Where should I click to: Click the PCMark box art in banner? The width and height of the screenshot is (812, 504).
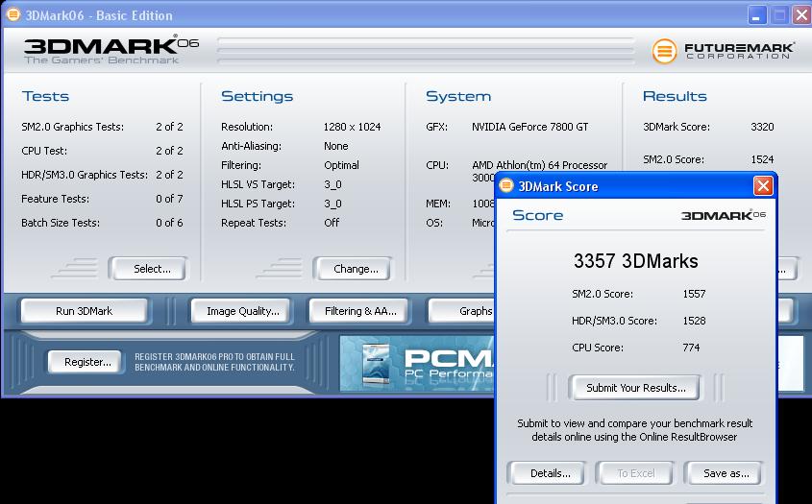(x=376, y=364)
